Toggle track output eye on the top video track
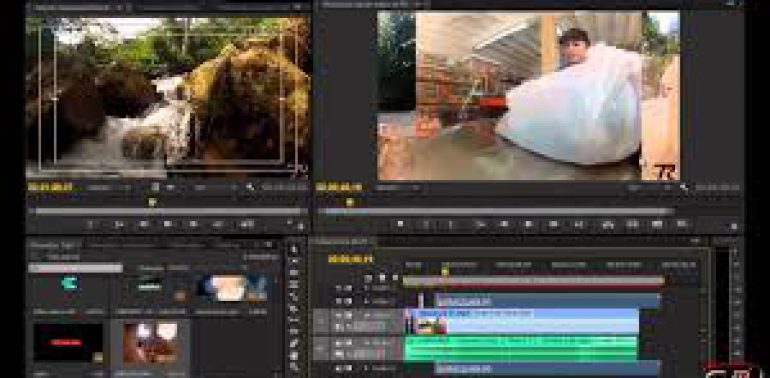This screenshot has width=770, height=378. [x=348, y=288]
